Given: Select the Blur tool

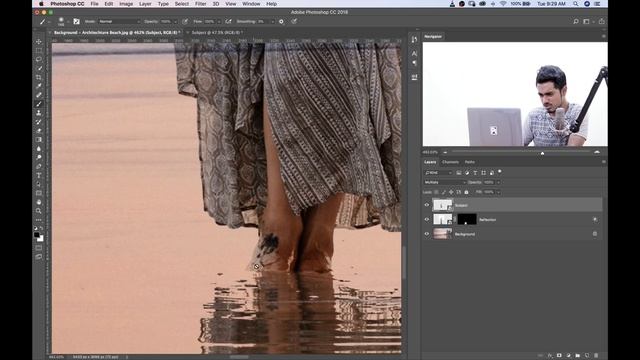Looking at the screenshot, I should click(x=39, y=149).
